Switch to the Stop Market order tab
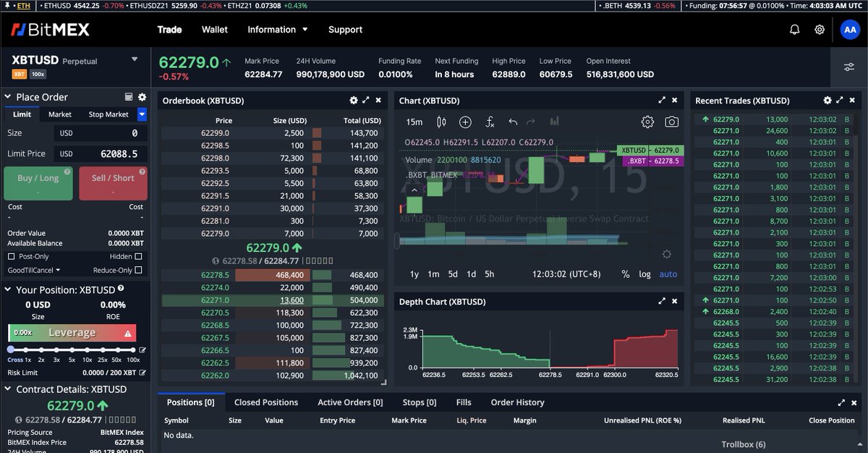Viewport: 868px width, 453px height. click(x=109, y=114)
